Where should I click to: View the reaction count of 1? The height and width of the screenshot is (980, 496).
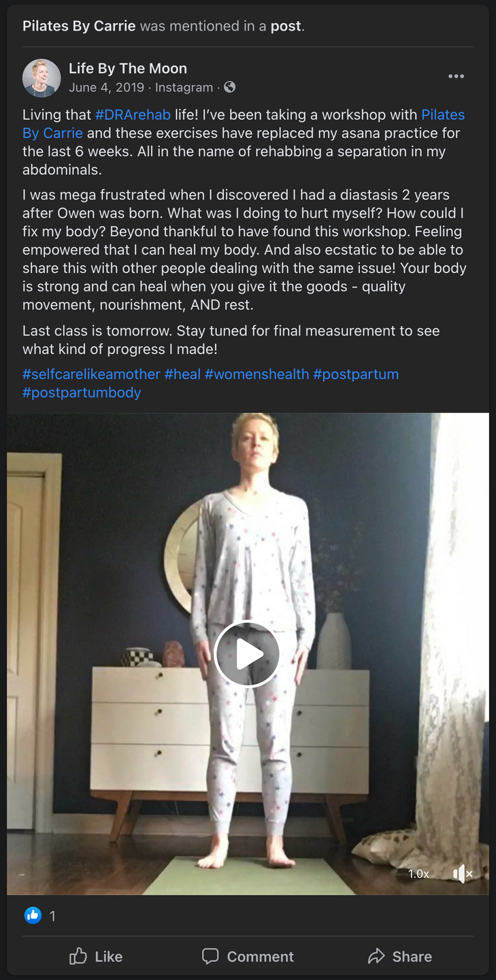pyautogui.click(x=52, y=916)
